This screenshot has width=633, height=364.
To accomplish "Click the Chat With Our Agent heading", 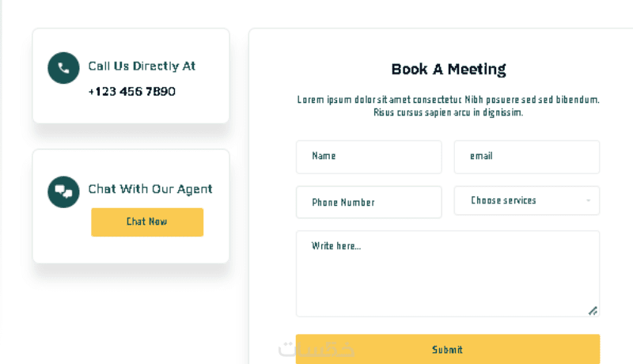I will click(x=150, y=189).
